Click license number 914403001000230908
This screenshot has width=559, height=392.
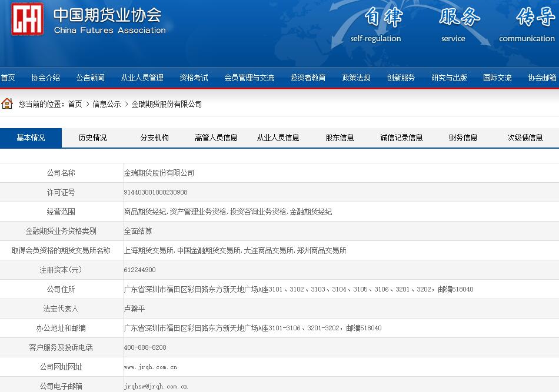click(x=155, y=192)
